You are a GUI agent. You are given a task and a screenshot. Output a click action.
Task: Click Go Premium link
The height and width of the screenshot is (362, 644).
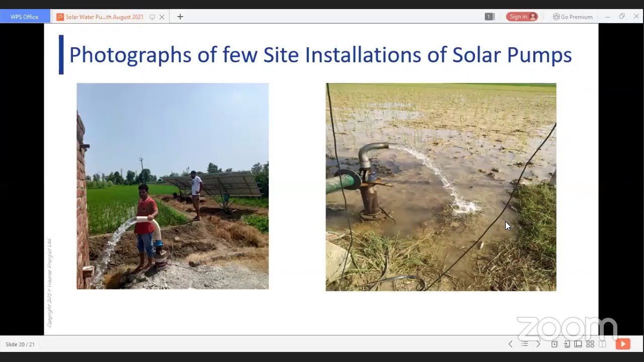coord(573,17)
